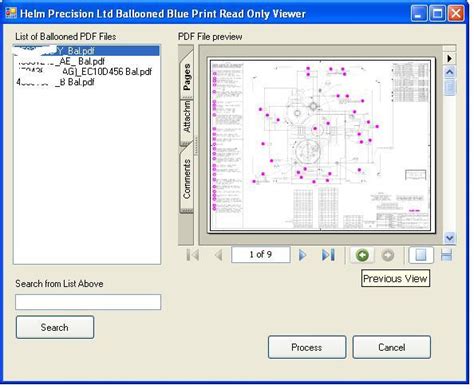Select the highlighted Y_Bal.pdf file
474x389 pixels.
pyautogui.click(x=87, y=51)
